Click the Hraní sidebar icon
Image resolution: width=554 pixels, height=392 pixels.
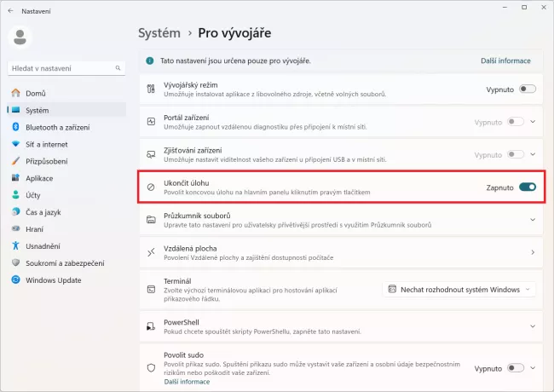(x=15, y=229)
